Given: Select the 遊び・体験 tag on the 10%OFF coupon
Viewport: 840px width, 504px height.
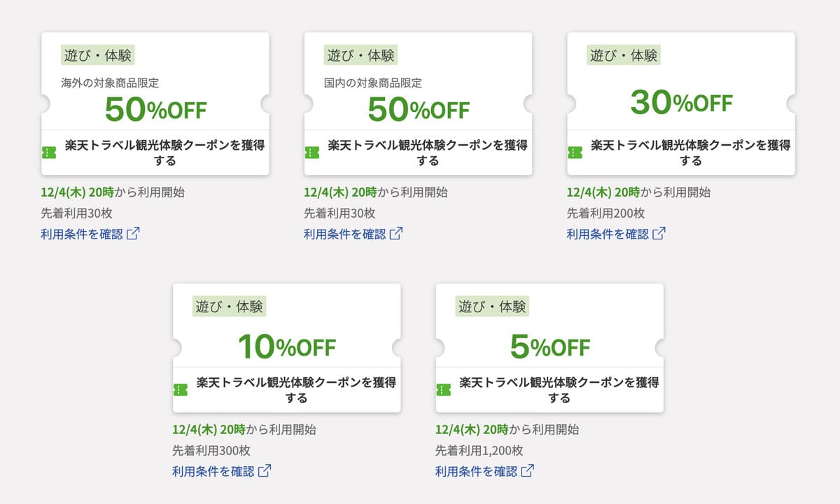Looking at the screenshot, I should tap(228, 307).
